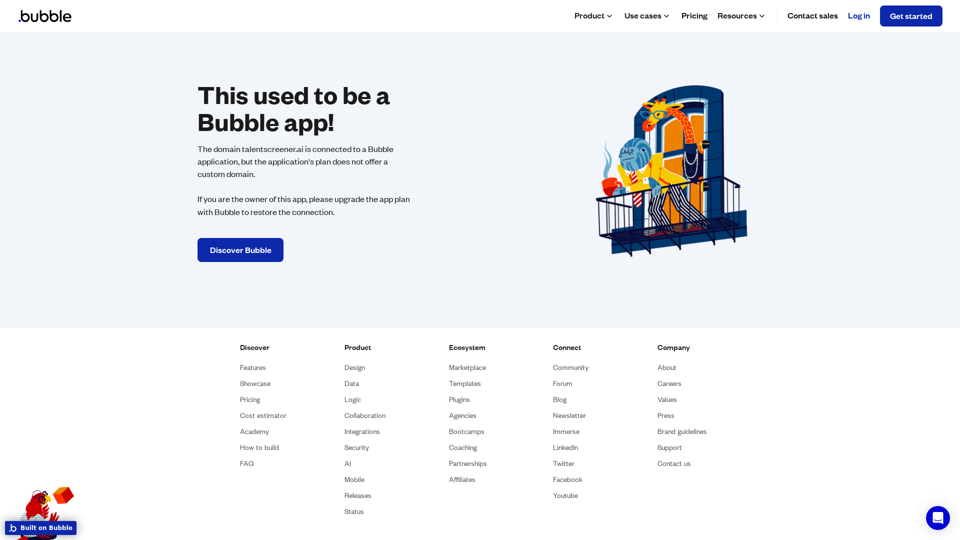Open the Affiliates footer link
The image size is (960, 540).
[462, 479]
